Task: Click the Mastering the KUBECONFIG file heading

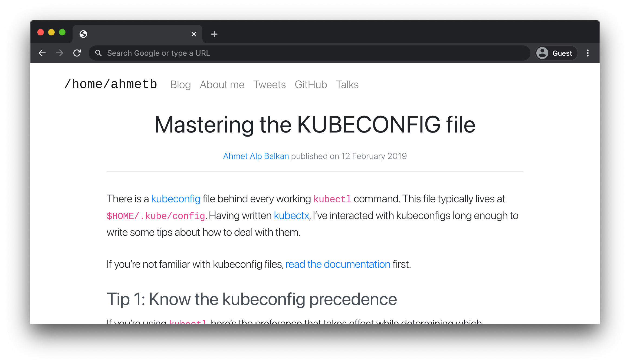Action: pyautogui.click(x=315, y=125)
